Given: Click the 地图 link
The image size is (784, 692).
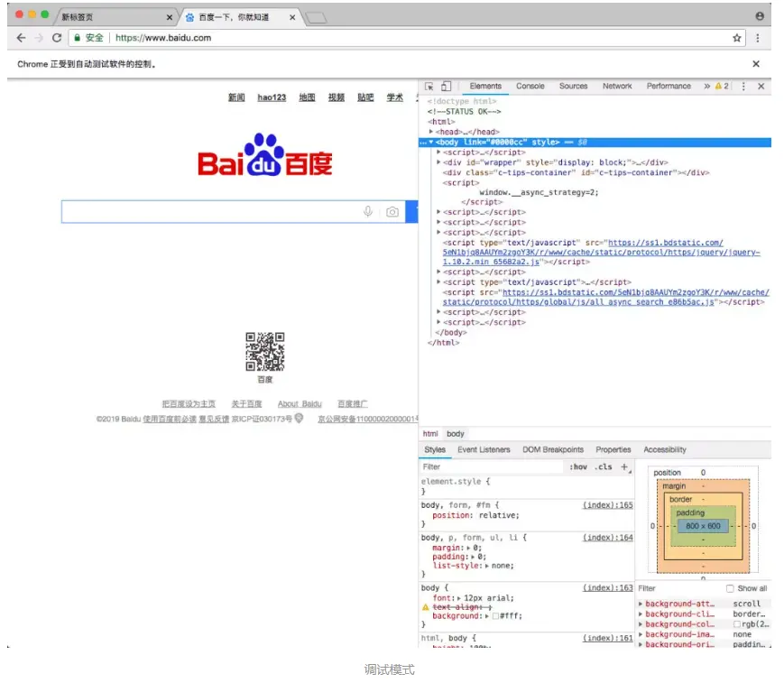Looking at the screenshot, I should tap(307, 97).
